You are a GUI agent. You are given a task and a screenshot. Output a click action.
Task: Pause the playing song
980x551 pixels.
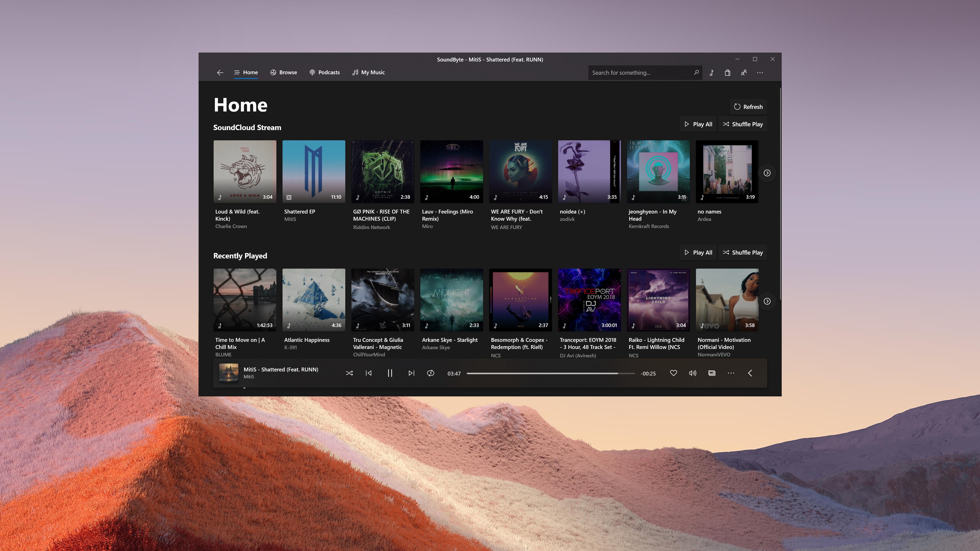[x=390, y=373]
